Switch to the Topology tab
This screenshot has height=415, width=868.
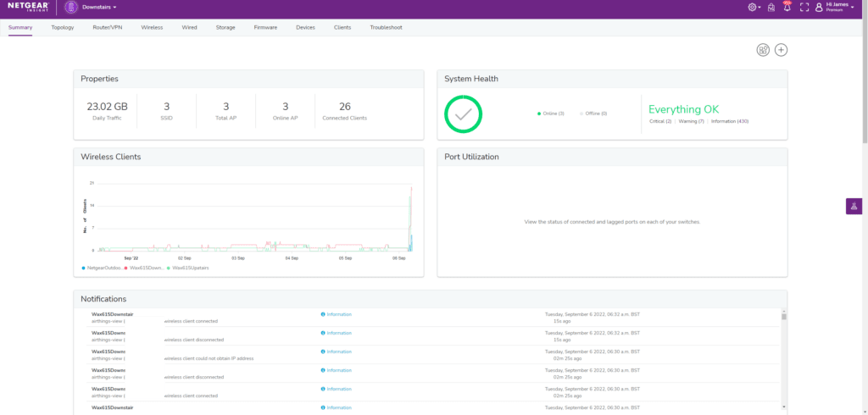click(63, 27)
